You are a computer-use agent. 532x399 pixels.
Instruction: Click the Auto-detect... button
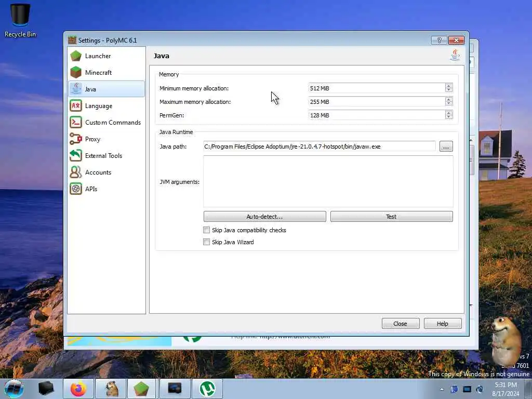(264, 217)
